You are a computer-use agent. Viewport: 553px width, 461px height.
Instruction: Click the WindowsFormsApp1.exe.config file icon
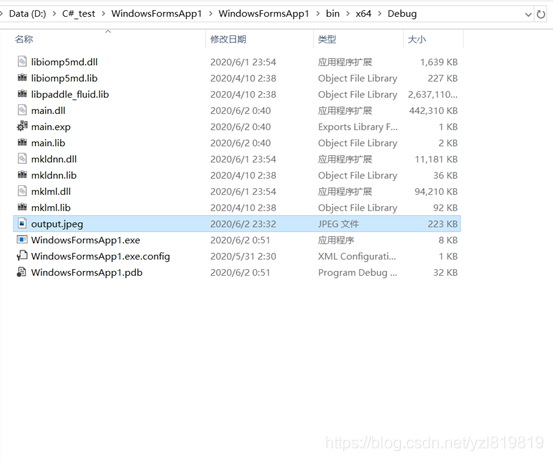click(22, 256)
